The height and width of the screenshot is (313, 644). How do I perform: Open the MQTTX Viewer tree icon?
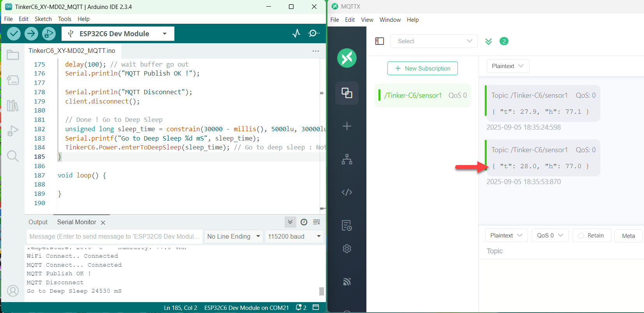click(x=347, y=159)
